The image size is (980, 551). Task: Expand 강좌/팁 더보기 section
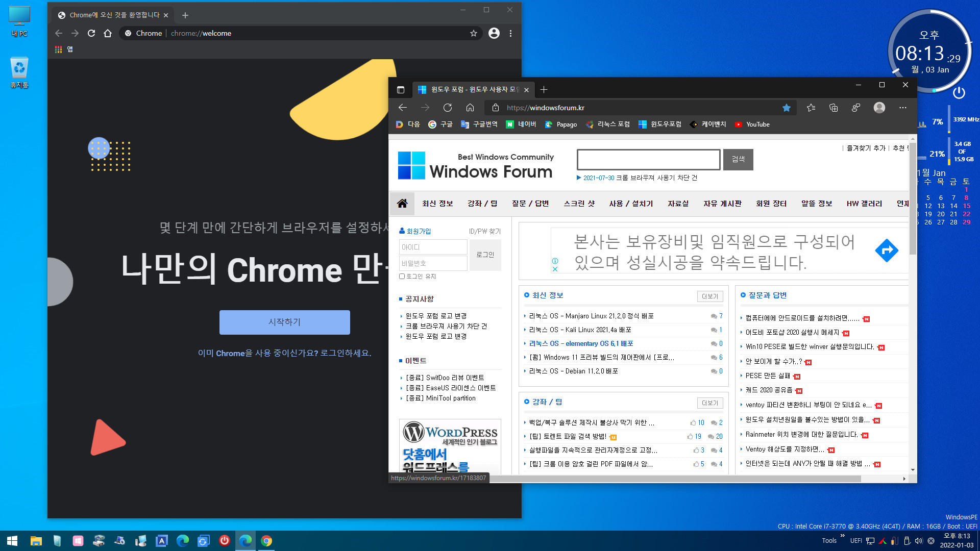710,403
